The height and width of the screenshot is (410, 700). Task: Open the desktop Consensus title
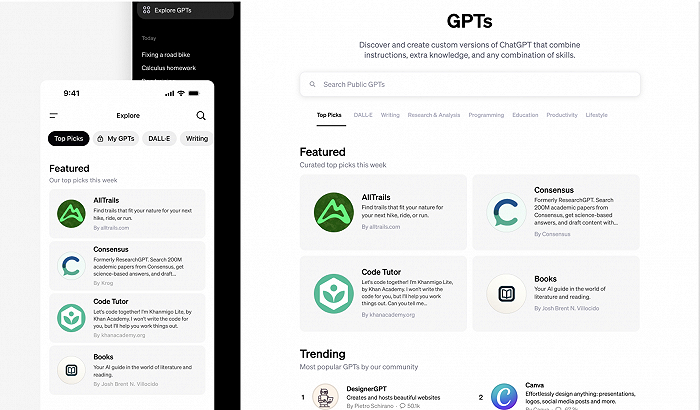tap(554, 190)
